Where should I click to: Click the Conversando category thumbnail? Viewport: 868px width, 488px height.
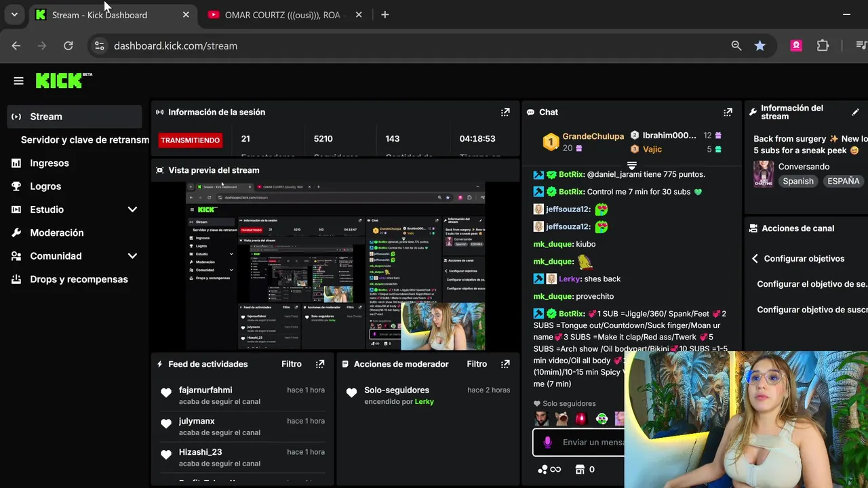click(764, 174)
